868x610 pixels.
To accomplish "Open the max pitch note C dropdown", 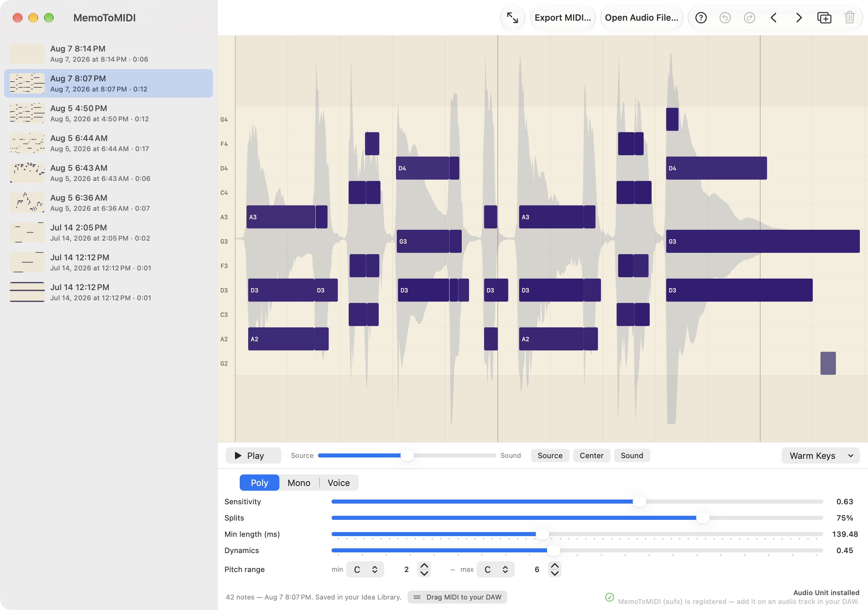I will pyautogui.click(x=495, y=569).
